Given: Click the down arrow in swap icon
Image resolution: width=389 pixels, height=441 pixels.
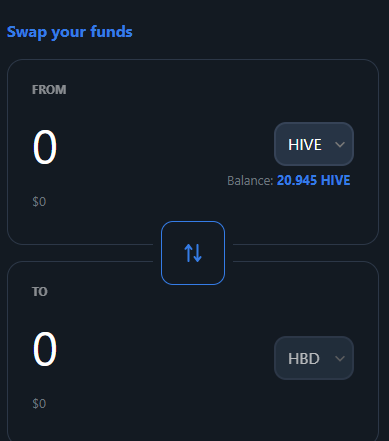Looking at the screenshot, I should [198, 253].
